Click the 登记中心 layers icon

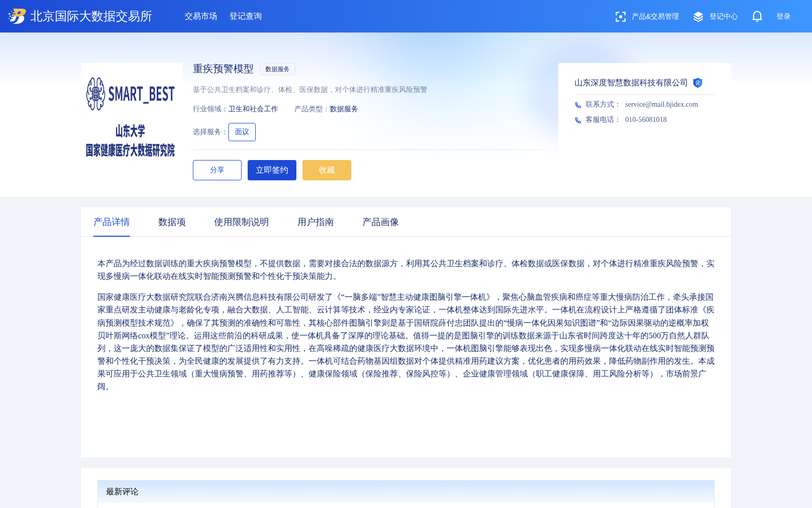(x=698, y=17)
